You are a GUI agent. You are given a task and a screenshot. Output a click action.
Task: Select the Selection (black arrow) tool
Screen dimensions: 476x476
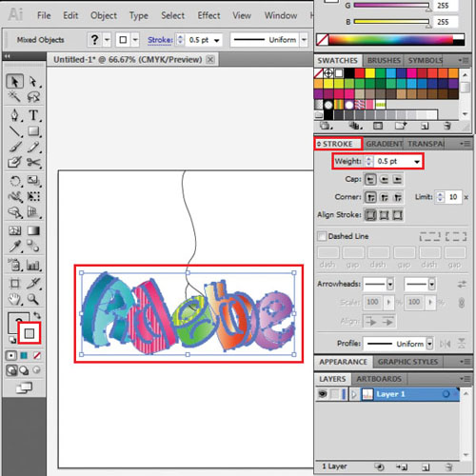[14, 82]
